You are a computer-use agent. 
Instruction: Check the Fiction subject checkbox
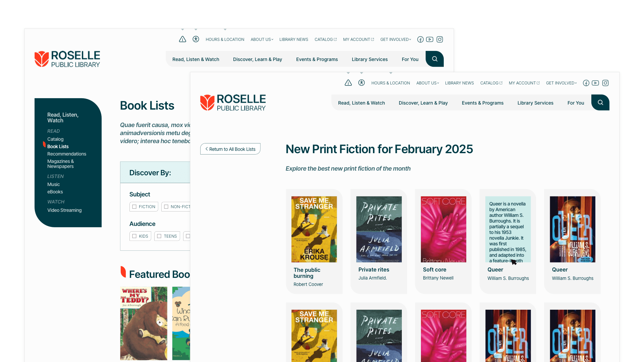pos(135,207)
